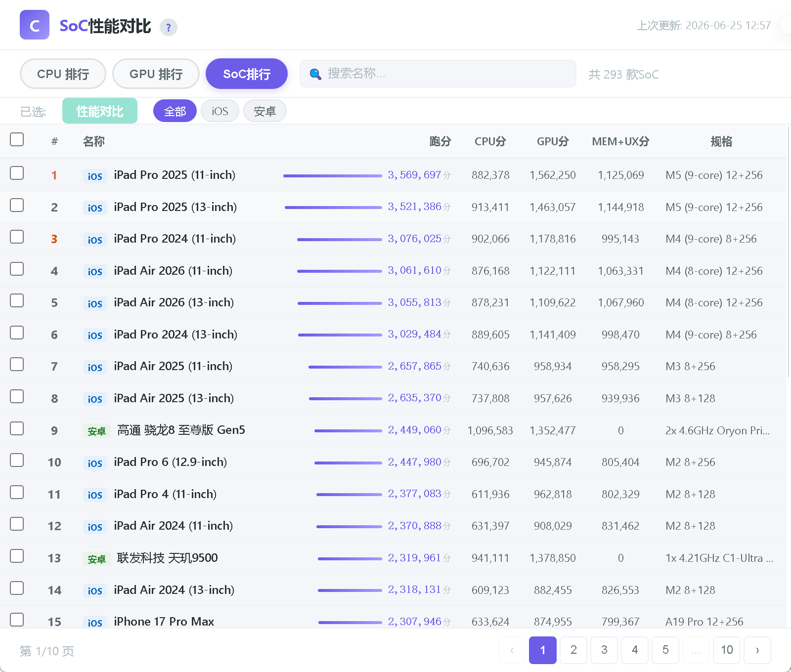This screenshot has width=791, height=672.
Task: Filter the list to iOS only
Action: pyautogui.click(x=220, y=111)
